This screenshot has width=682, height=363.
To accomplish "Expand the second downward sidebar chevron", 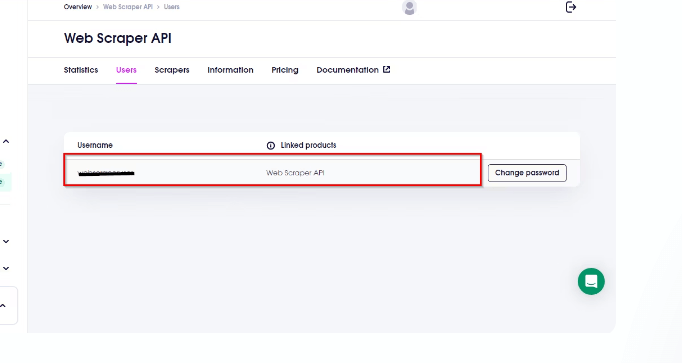I will pyautogui.click(x=6, y=268).
